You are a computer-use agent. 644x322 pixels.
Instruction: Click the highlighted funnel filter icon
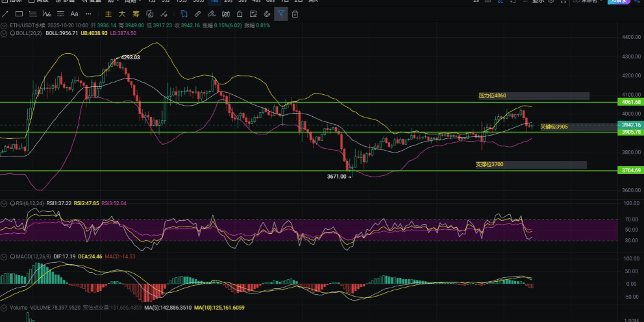tap(280, 14)
